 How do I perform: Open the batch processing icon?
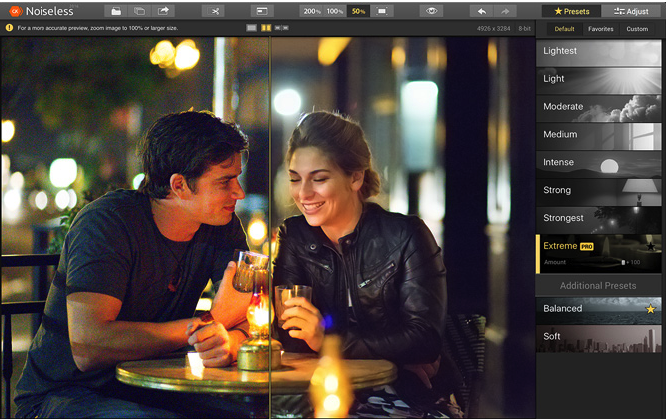tap(139, 11)
